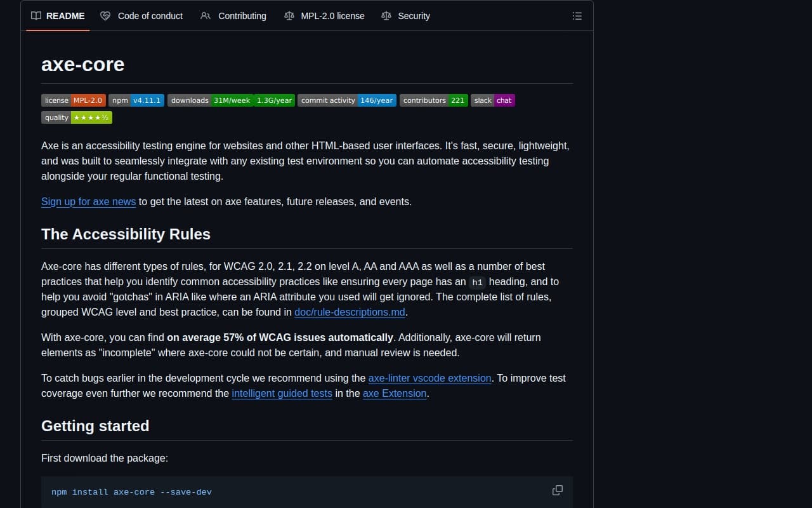Click the quality star rating badge
Image resolution: width=812 pixels, height=508 pixels.
click(x=77, y=117)
